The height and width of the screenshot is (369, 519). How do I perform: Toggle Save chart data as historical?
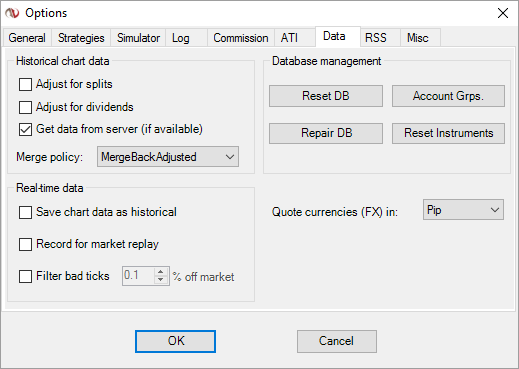point(25,212)
